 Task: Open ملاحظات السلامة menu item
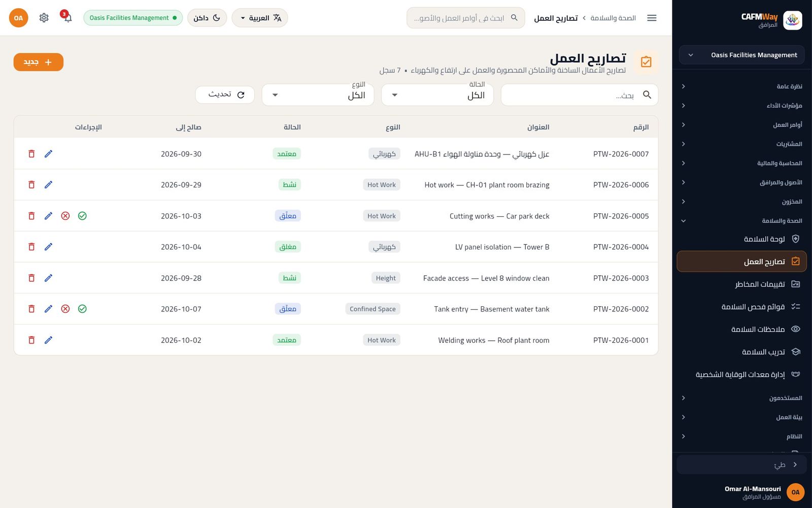coord(742,329)
